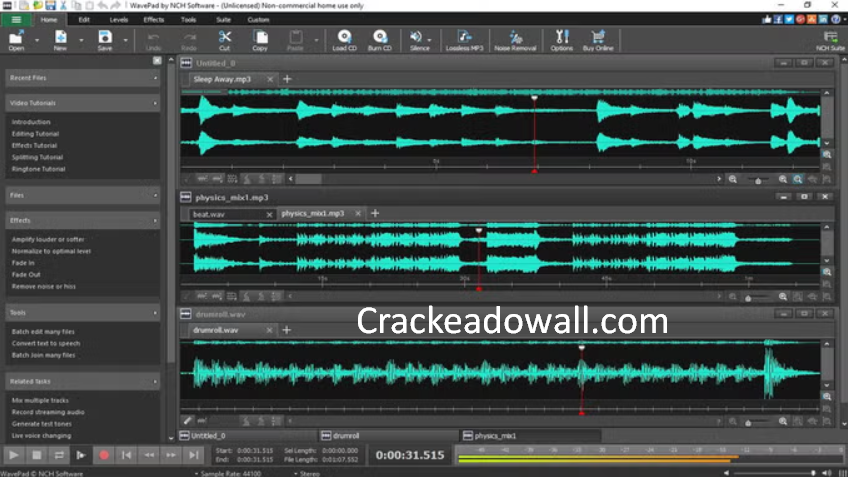Click the Rewind button
The image size is (848, 477).
pyautogui.click(x=149, y=455)
